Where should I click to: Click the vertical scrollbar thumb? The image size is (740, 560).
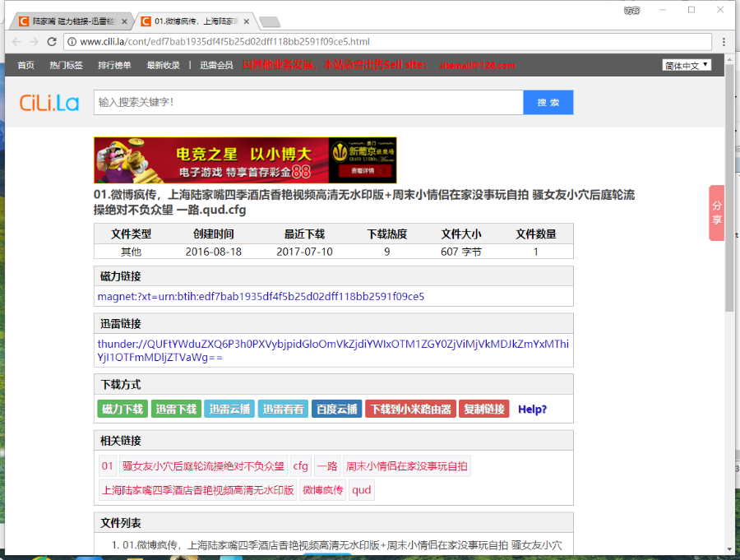[x=729, y=188]
